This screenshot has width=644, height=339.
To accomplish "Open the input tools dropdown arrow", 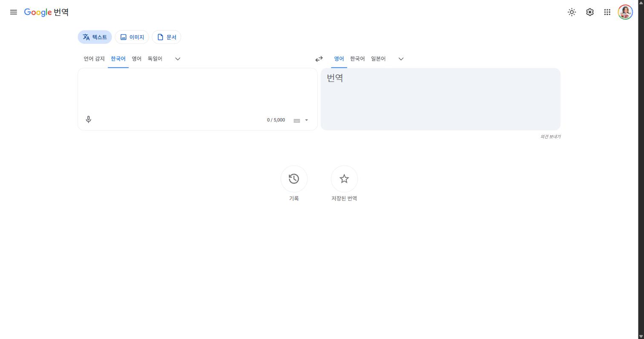I will (x=306, y=120).
